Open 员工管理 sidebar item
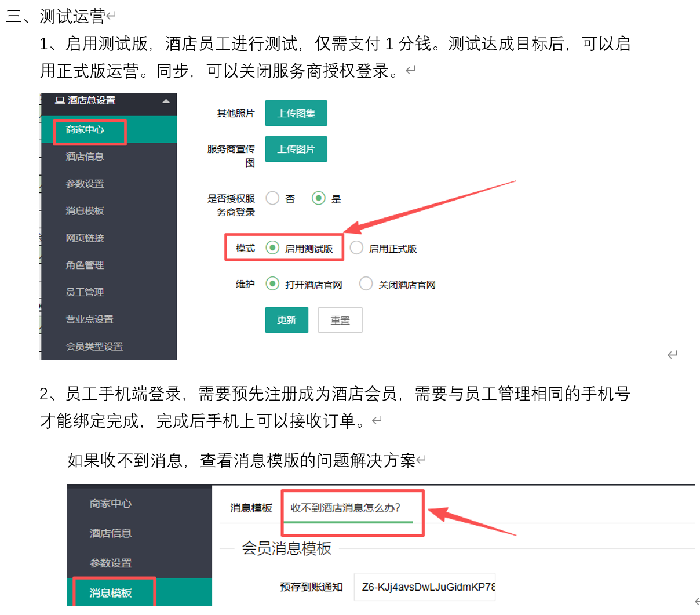Image resolution: width=700 pixels, height=615 pixels. point(85,292)
